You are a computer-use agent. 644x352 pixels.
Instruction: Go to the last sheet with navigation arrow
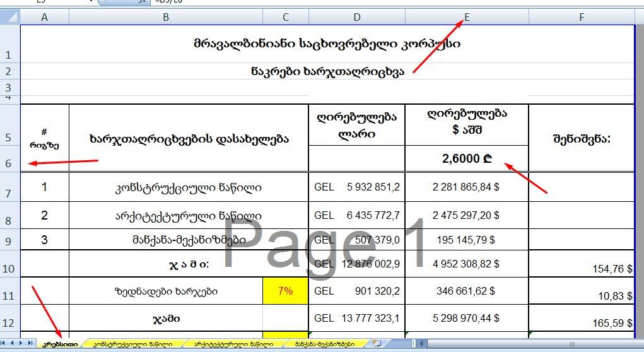30,343
